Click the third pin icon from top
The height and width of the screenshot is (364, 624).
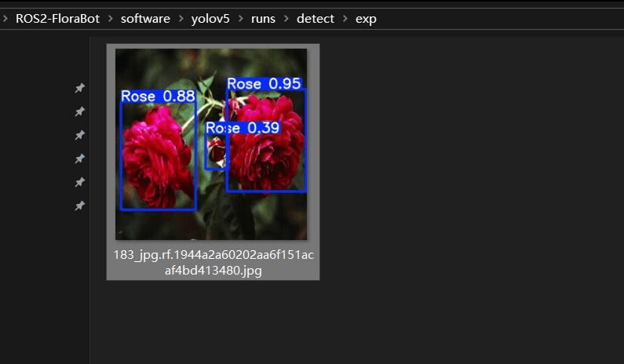pos(79,136)
